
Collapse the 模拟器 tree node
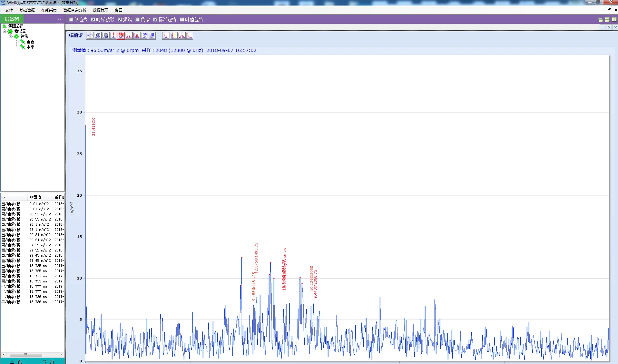(x=4, y=32)
